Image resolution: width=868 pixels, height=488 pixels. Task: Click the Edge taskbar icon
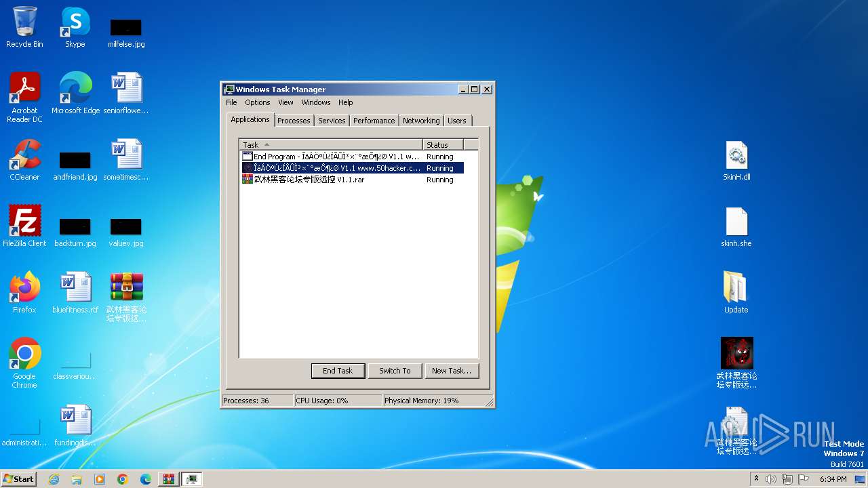pos(146,479)
